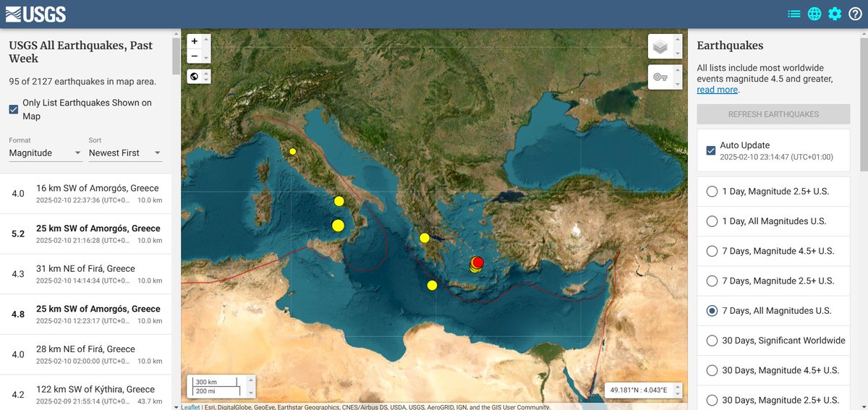Expand the legend control side arrows
Image resolution: width=868 pixels, height=410 pixels.
[x=677, y=77]
